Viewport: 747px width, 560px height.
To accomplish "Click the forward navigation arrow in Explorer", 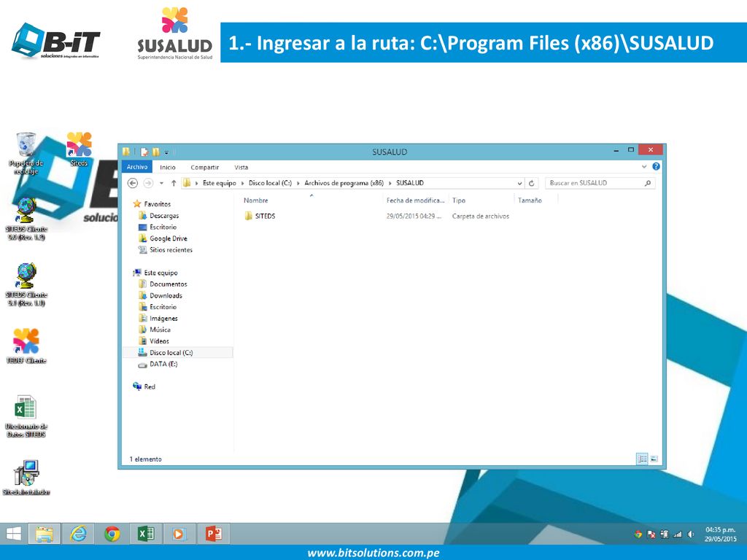I will [148, 183].
